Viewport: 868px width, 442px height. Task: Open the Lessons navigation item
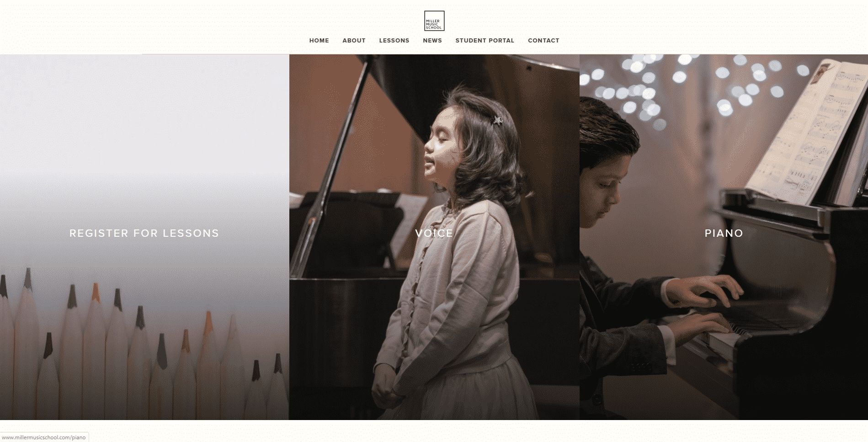tap(394, 40)
